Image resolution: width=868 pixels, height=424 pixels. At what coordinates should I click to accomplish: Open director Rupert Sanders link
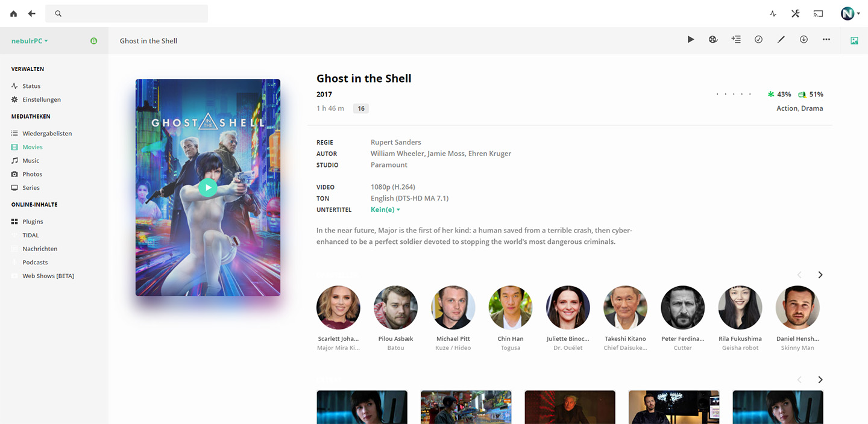[396, 142]
